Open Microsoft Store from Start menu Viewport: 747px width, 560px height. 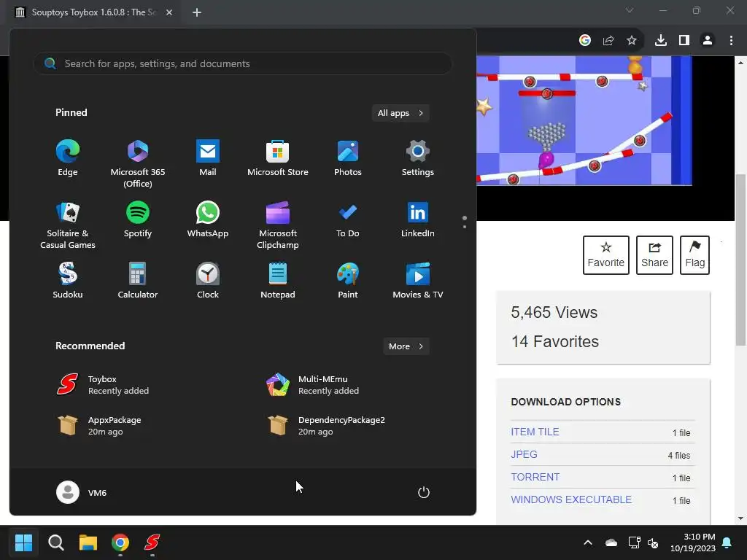point(278,158)
